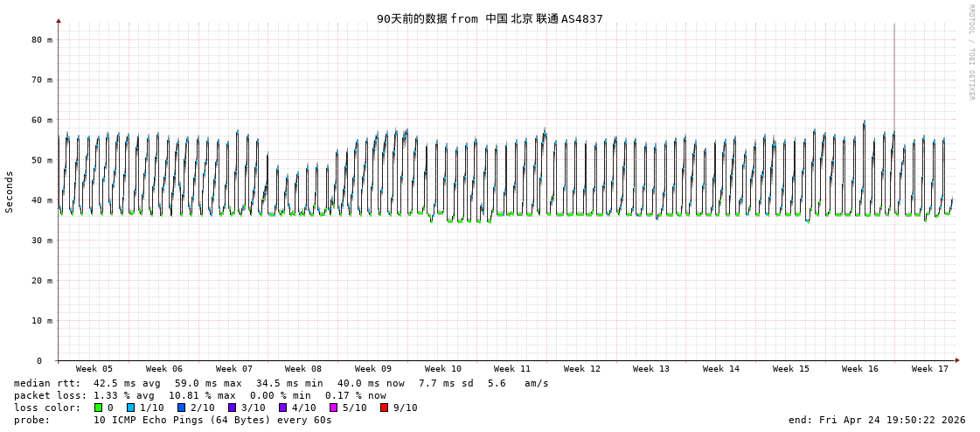Click the red 9/10 loss swatch

(385, 408)
